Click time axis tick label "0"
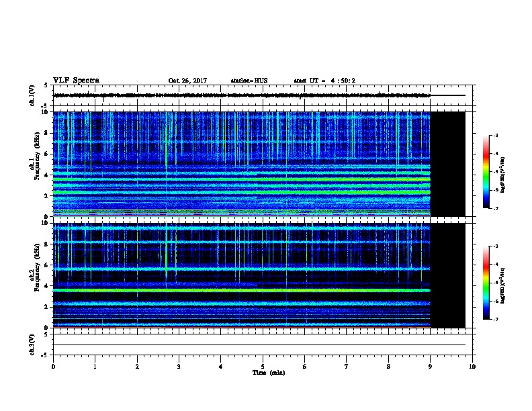Image resolution: width=532 pixels, height=411 pixels. click(53, 366)
